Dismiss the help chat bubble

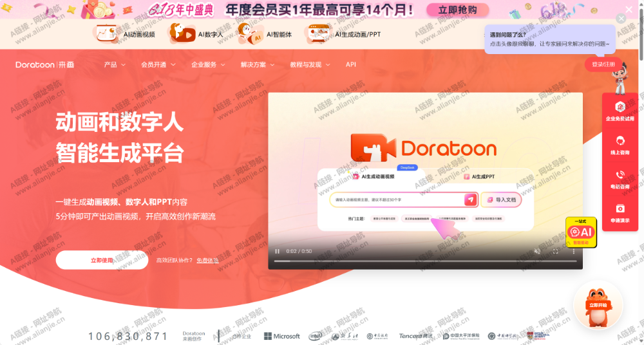click(x=621, y=19)
